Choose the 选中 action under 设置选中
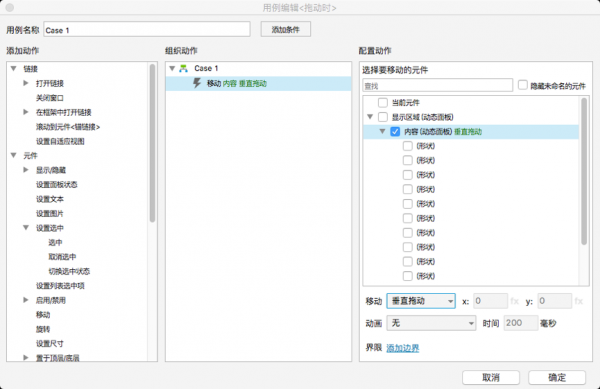The width and height of the screenshot is (600, 389). coord(55,243)
